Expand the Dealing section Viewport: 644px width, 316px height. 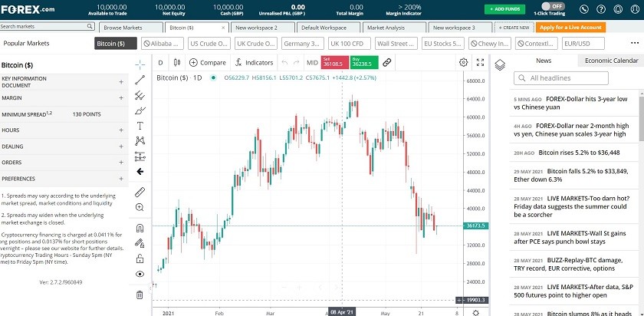pyautogui.click(x=121, y=146)
